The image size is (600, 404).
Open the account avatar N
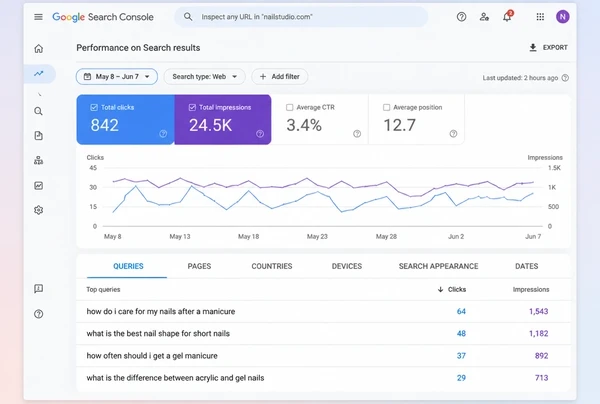point(562,17)
